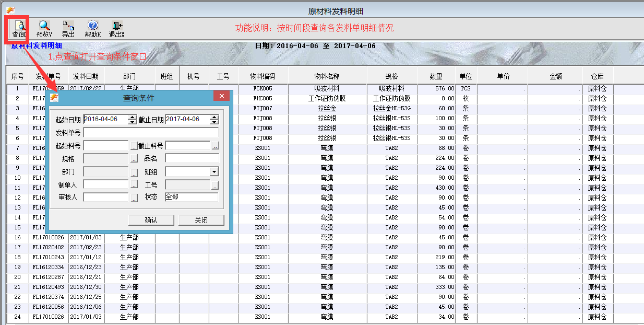
Task: Click the PCS unit cell
Action: pyautogui.click(x=466, y=88)
